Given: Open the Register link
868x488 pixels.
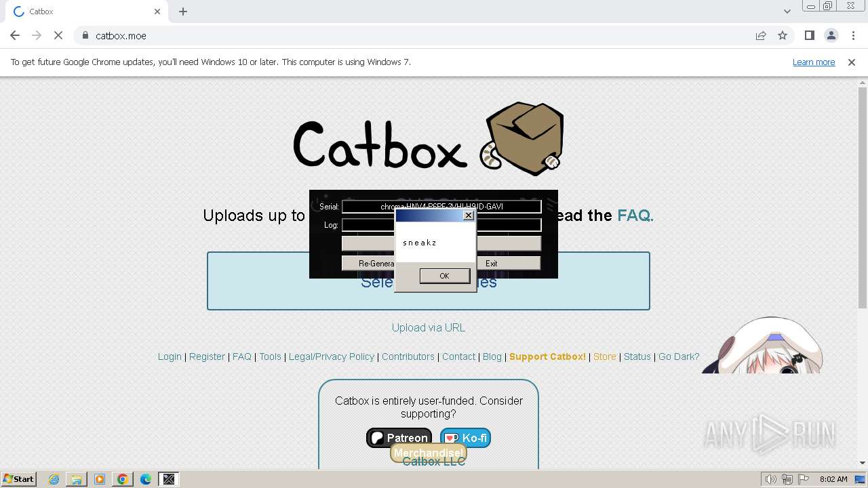Looking at the screenshot, I should point(207,357).
